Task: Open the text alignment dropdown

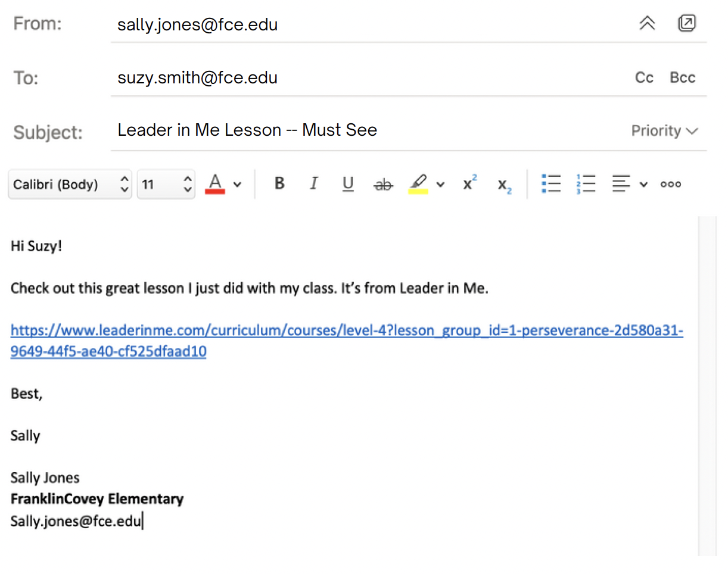Action: 643,184
